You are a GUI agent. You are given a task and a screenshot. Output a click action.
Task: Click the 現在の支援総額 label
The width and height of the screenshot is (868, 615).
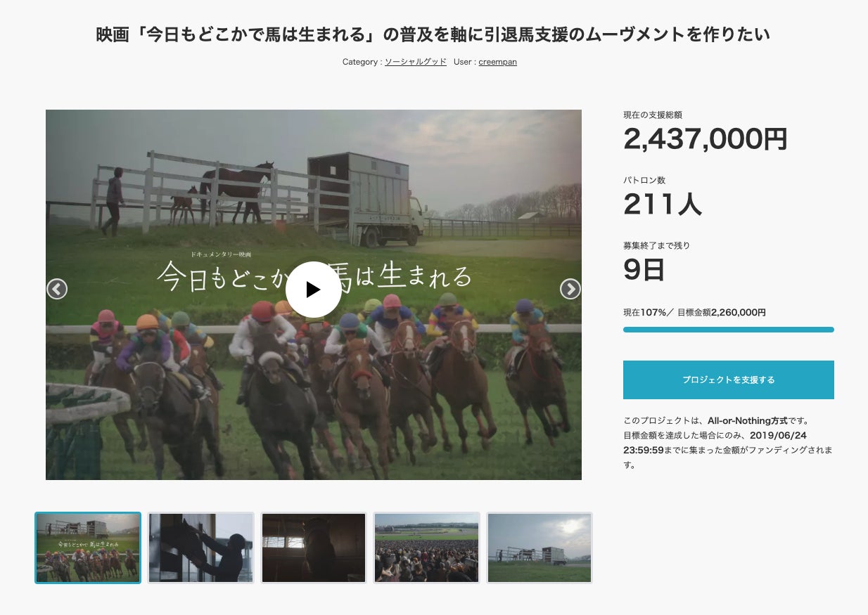coord(653,115)
